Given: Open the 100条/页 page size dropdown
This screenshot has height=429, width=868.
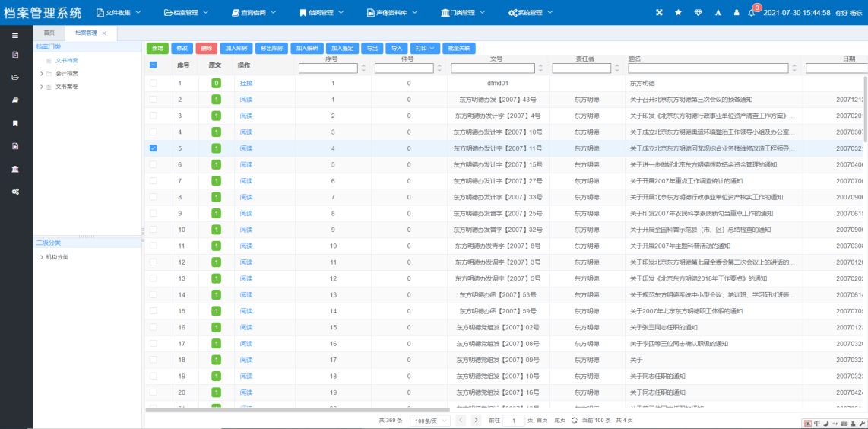Looking at the screenshot, I should [430, 421].
